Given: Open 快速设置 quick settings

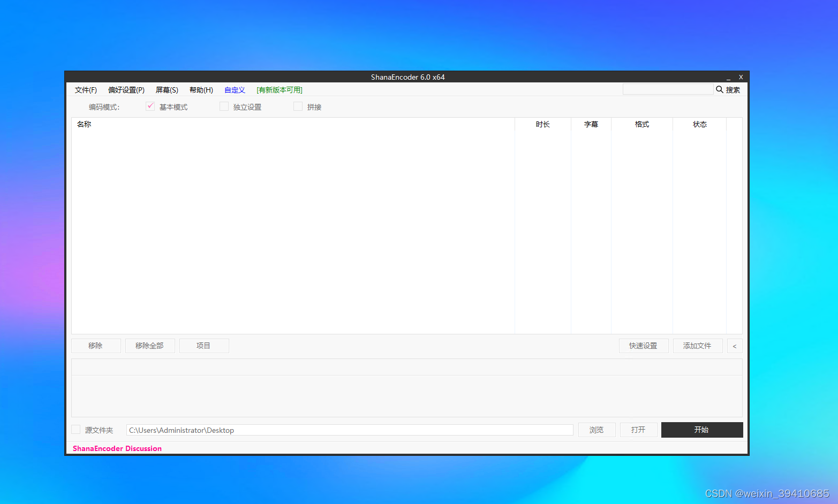Looking at the screenshot, I should click(x=644, y=346).
